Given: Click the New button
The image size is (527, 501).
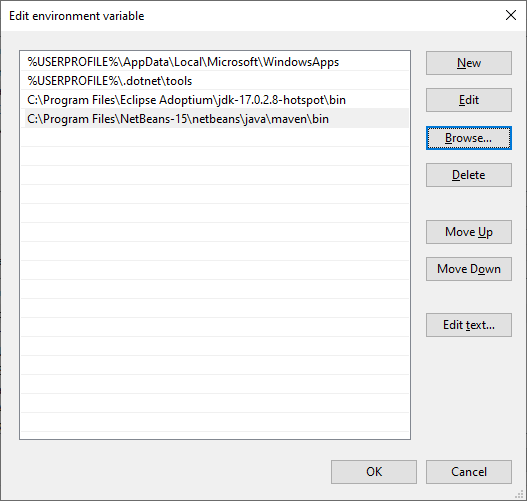Looking at the screenshot, I should (x=469, y=63).
